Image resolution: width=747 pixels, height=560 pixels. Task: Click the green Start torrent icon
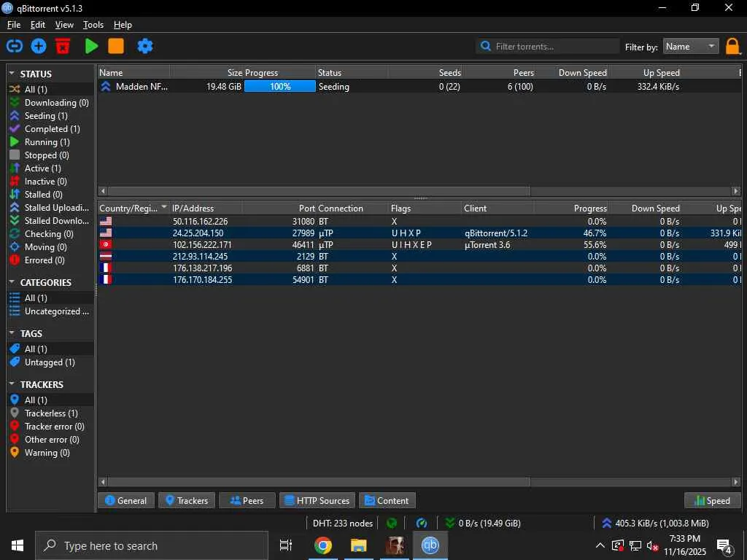coord(91,46)
